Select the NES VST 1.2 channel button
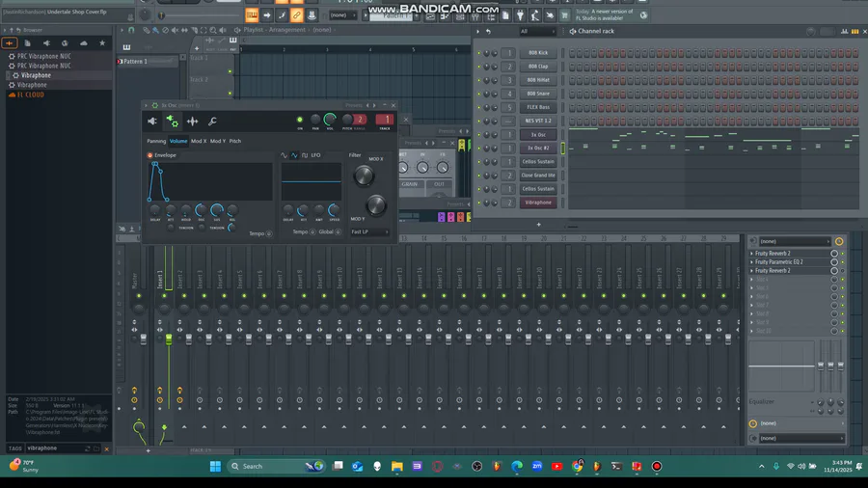868x488 pixels. 538,122
